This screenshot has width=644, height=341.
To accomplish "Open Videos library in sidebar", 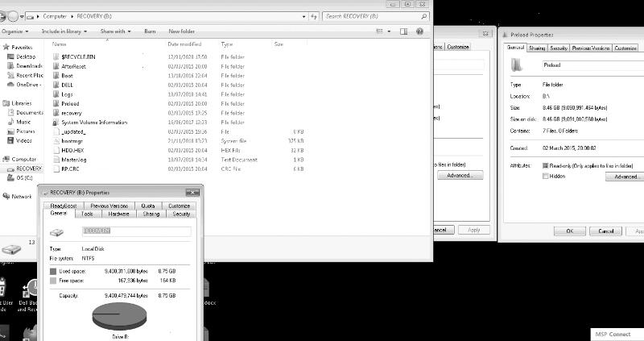I will point(19,141).
